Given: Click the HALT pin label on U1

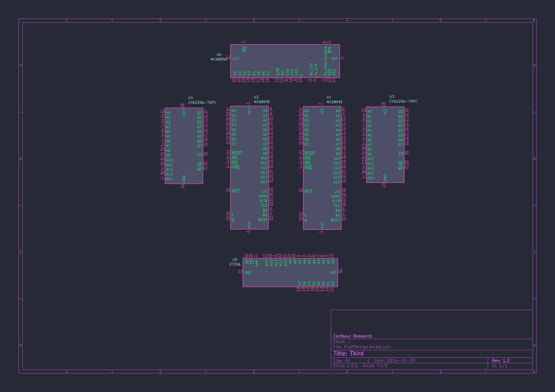Looking at the screenshot, I should click(308, 192).
